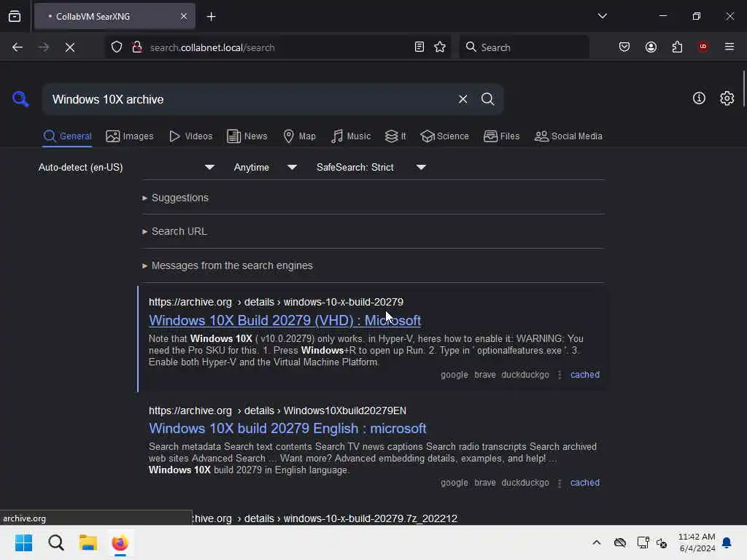The image size is (747, 560).
Task: Bookmark this page with star icon
Action: (440, 47)
